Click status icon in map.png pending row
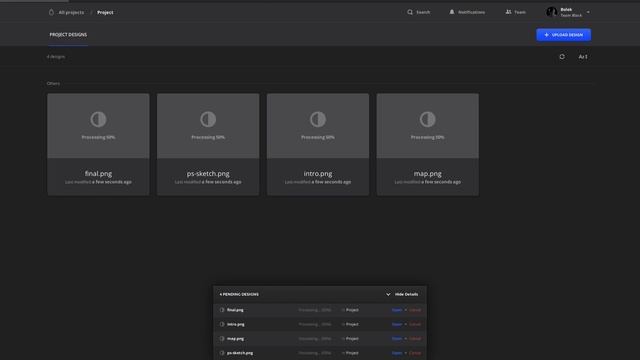The image size is (640, 360). point(222,338)
